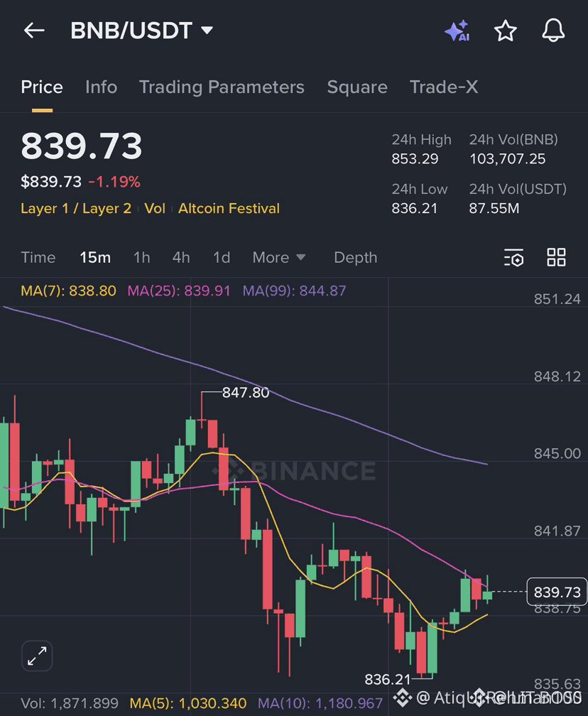Expand the More timeframes dropdown
588x716 pixels.
(x=279, y=258)
